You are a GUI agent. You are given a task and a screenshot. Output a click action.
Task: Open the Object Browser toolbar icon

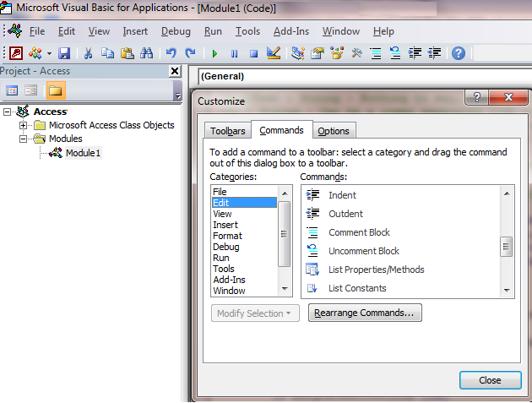click(x=337, y=53)
